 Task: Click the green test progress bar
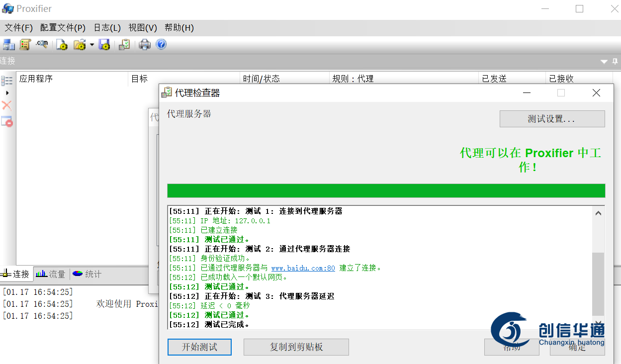pos(386,191)
